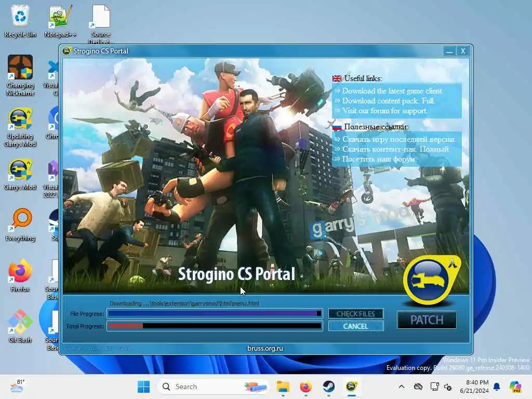The image size is (532, 399).
Task: Cancel the download with CANCEL button
Action: point(355,326)
